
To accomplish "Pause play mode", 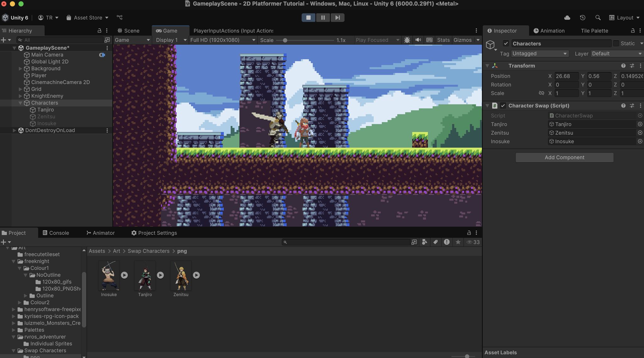I will click(x=323, y=17).
